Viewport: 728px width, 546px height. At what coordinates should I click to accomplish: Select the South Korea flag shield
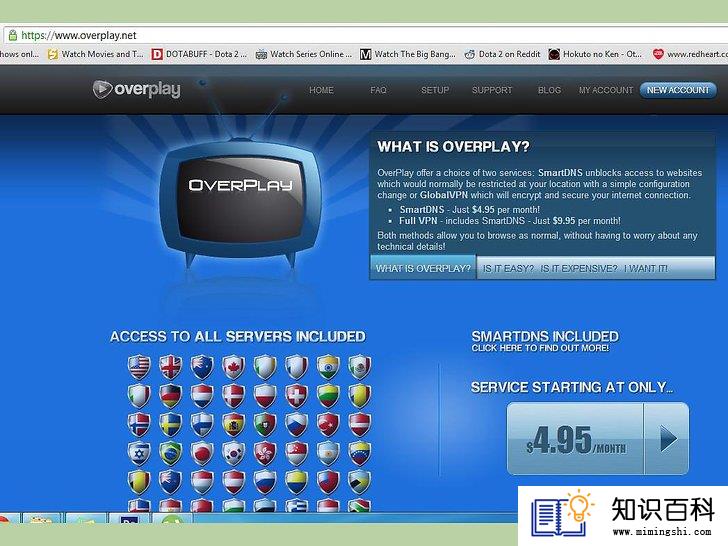click(x=234, y=454)
